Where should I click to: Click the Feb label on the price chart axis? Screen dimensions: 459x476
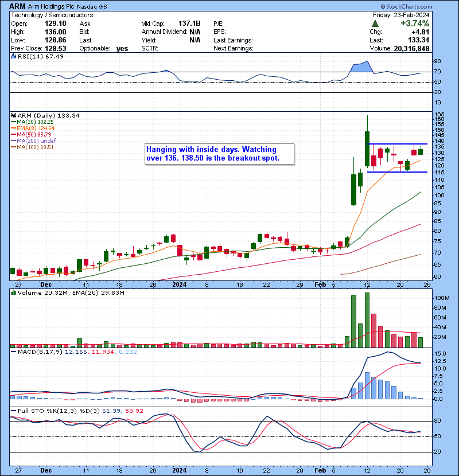click(320, 284)
